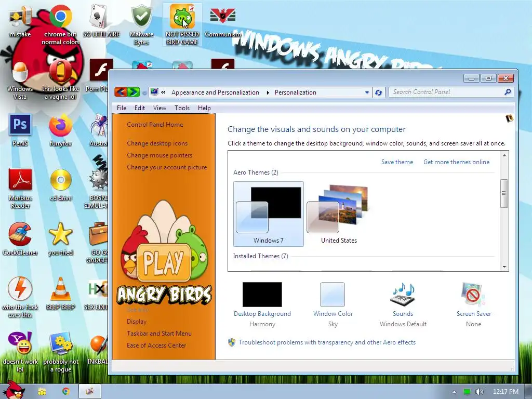Click the back navigation arrow
The image size is (532, 399).
[x=121, y=92]
